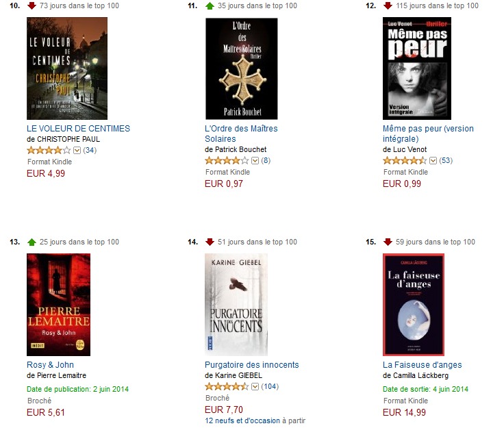Click red down arrow for rank 12
Image resolution: width=504 pixels, height=428 pixels.
[x=388, y=5]
